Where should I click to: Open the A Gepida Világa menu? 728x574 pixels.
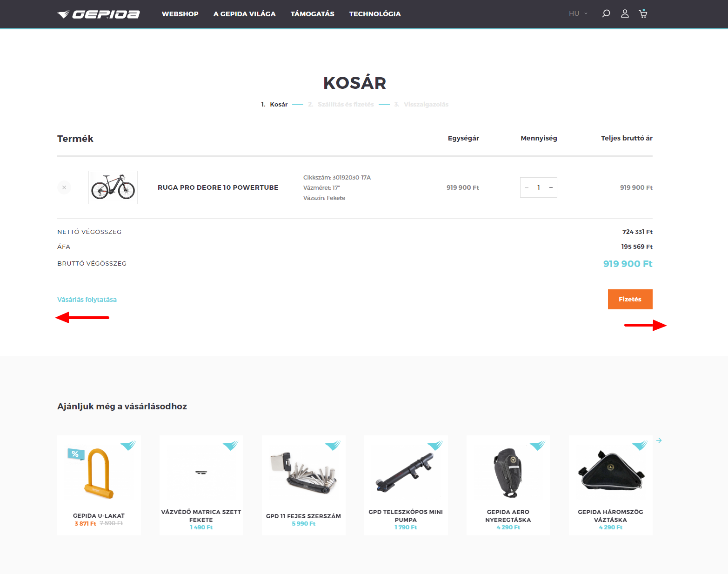click(x=245, y=14)
